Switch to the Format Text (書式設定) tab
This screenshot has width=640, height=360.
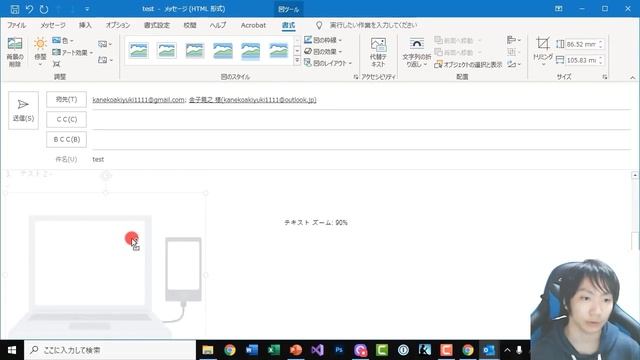[156, 25]
